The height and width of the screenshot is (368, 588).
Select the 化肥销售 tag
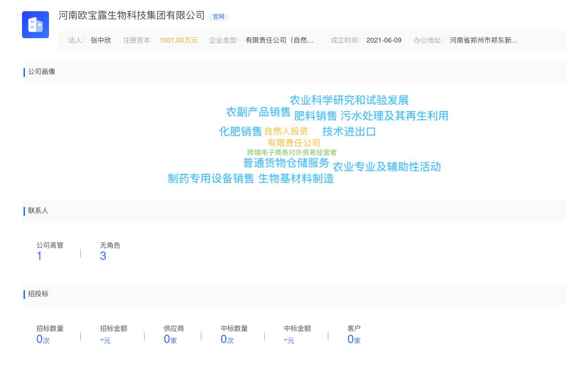(x=239, y=131)
